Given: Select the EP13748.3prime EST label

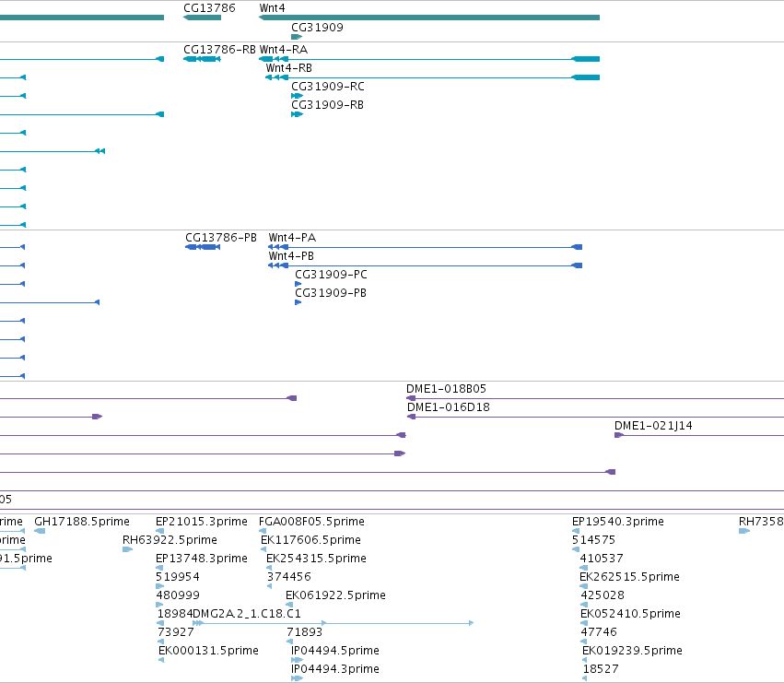Looking at the screenshot, I should pos(202,559).
